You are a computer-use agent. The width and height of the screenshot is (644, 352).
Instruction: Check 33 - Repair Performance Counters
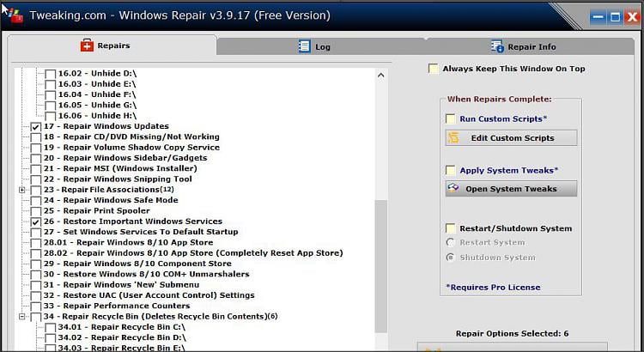36,306
